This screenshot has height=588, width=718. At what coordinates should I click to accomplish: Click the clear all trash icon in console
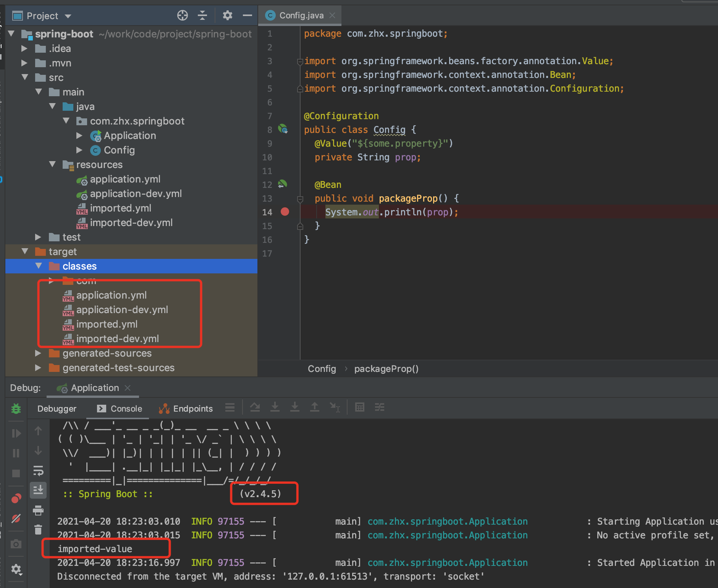[38, 530]
